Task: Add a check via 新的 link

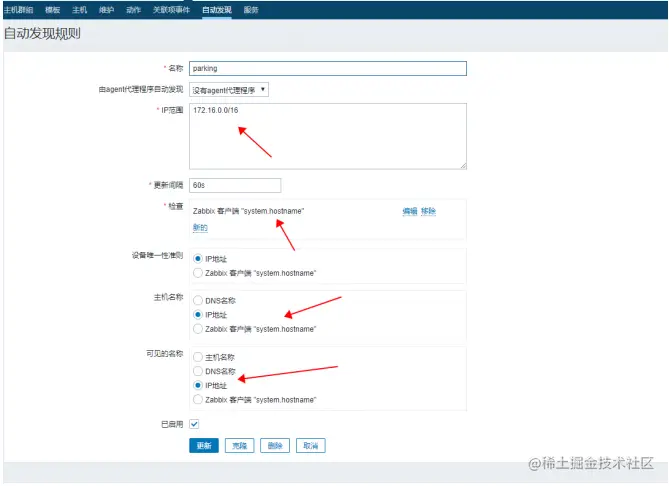Action: point(200,228)
